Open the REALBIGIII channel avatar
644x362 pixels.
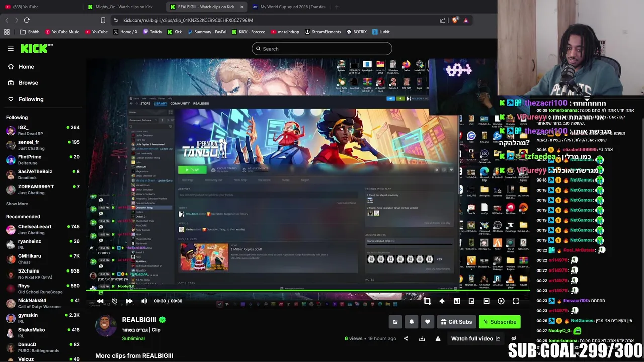[x=106, y=326]
